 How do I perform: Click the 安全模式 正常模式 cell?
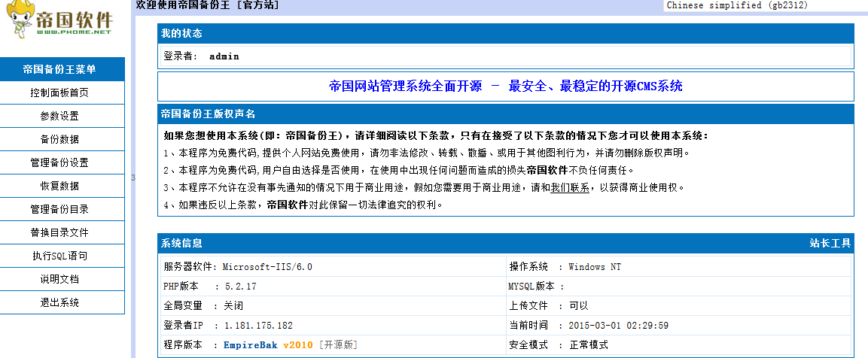(679, 344)
